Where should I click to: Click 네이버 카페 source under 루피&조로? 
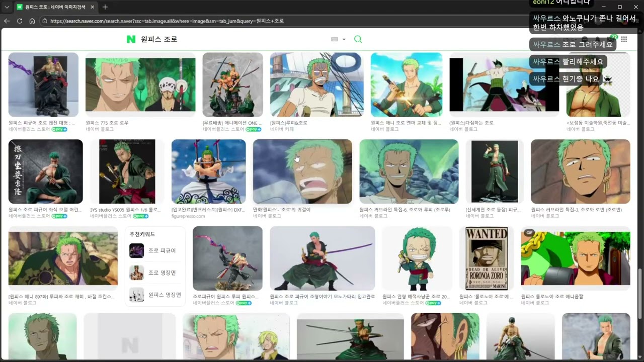point(282,129)
